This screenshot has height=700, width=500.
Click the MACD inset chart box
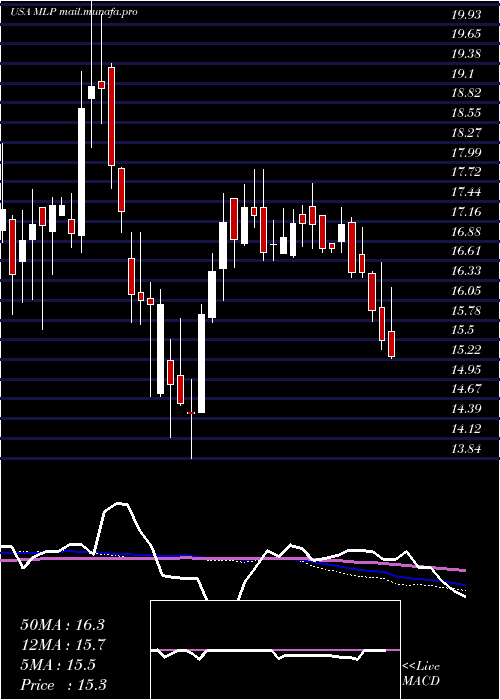point(275,650)
